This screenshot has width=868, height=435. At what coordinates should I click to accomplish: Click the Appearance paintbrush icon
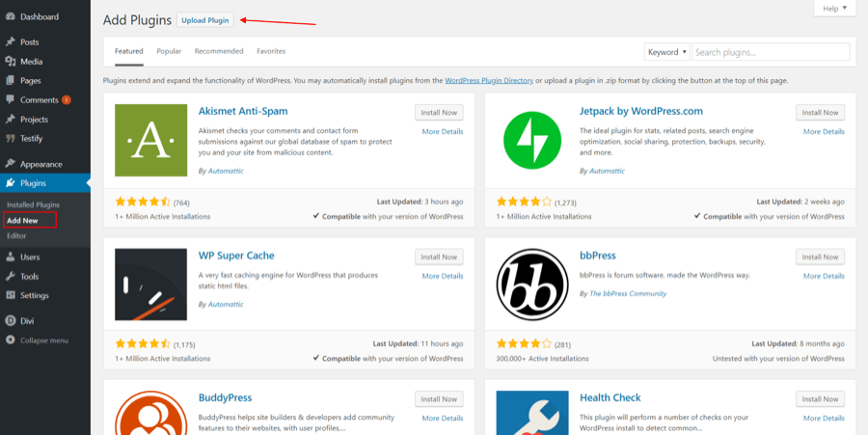[x=10, y=164]
